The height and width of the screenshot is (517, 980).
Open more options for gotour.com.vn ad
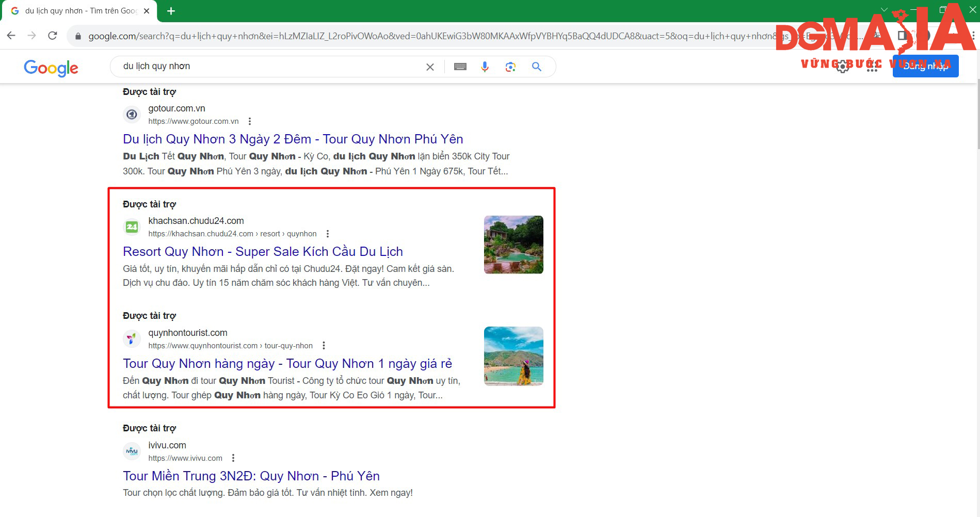click(x=250, y=121)
